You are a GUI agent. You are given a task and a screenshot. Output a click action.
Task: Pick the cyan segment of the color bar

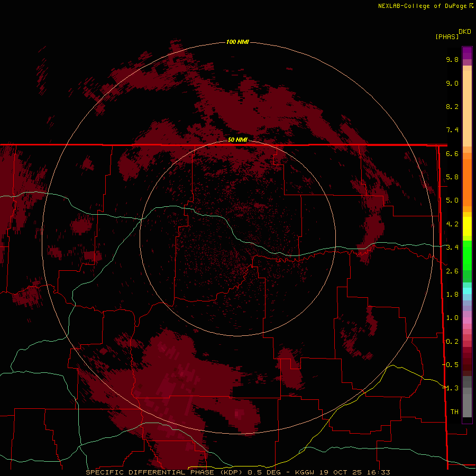point(467,291)
